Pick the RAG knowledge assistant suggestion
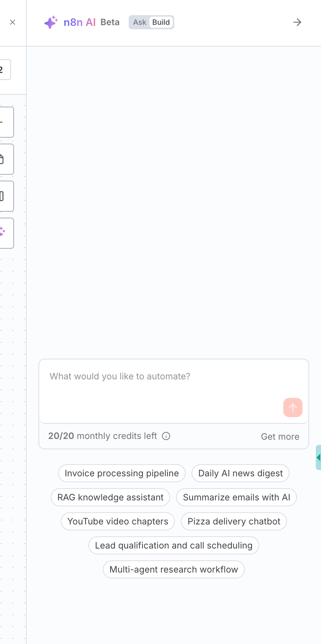This screenshot has width=321, height=644. tap(110, 497)
